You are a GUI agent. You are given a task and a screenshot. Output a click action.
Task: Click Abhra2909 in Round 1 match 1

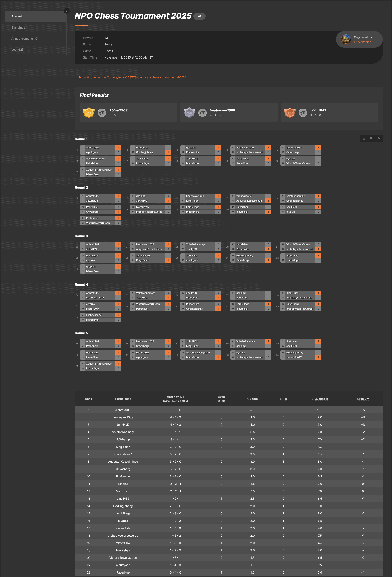(x=93, y=147)
